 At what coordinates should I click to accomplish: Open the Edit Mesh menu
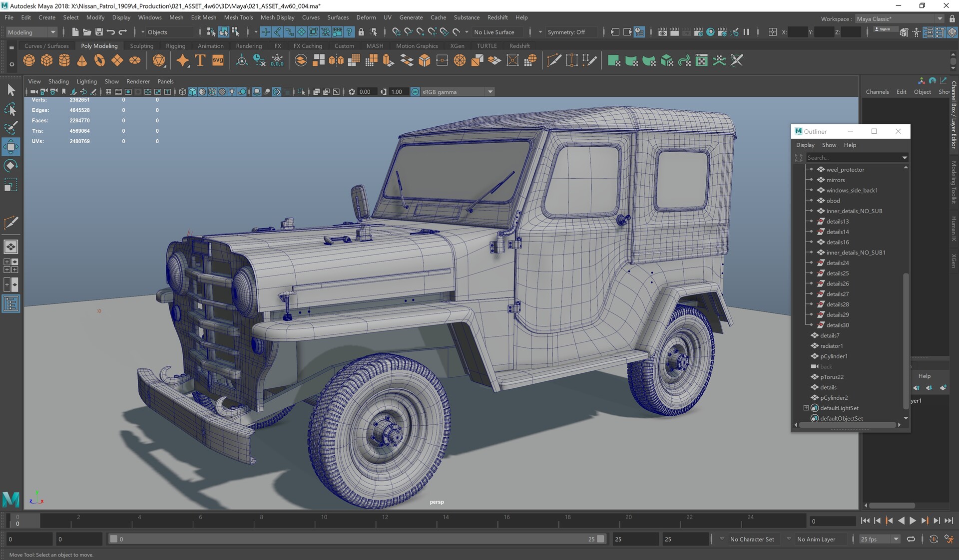204,17
